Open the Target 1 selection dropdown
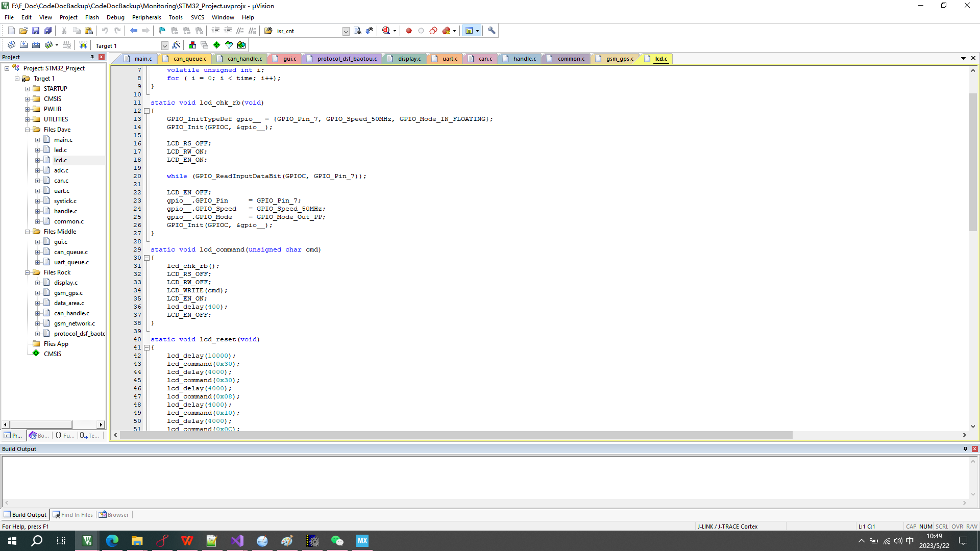The image size is (980, 551). coord(164,45)
